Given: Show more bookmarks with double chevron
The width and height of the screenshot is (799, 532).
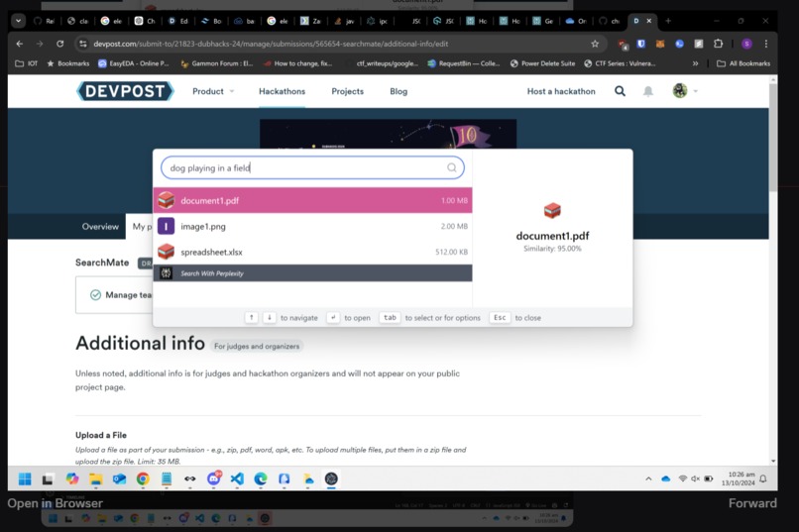Looking at the screenshot, I should coord(695,63).
